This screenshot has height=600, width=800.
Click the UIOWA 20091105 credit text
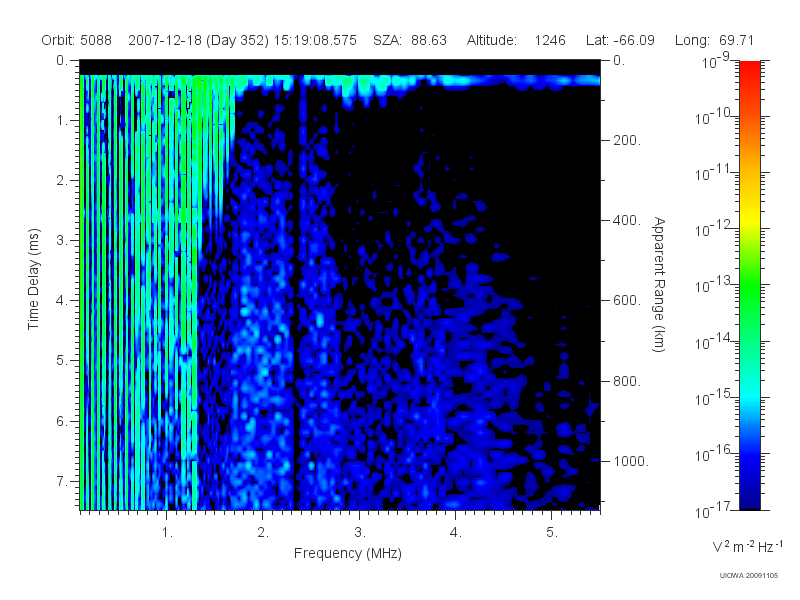click(748, 576)
